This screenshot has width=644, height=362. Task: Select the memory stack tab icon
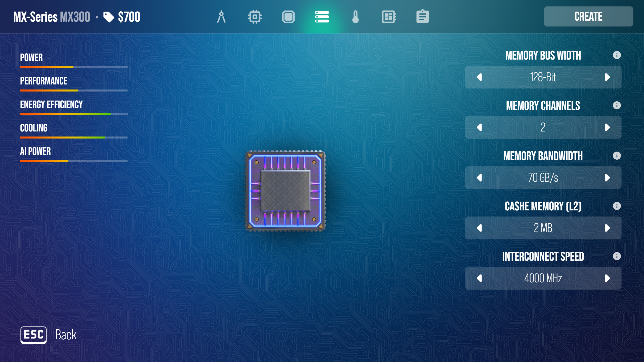322,17
